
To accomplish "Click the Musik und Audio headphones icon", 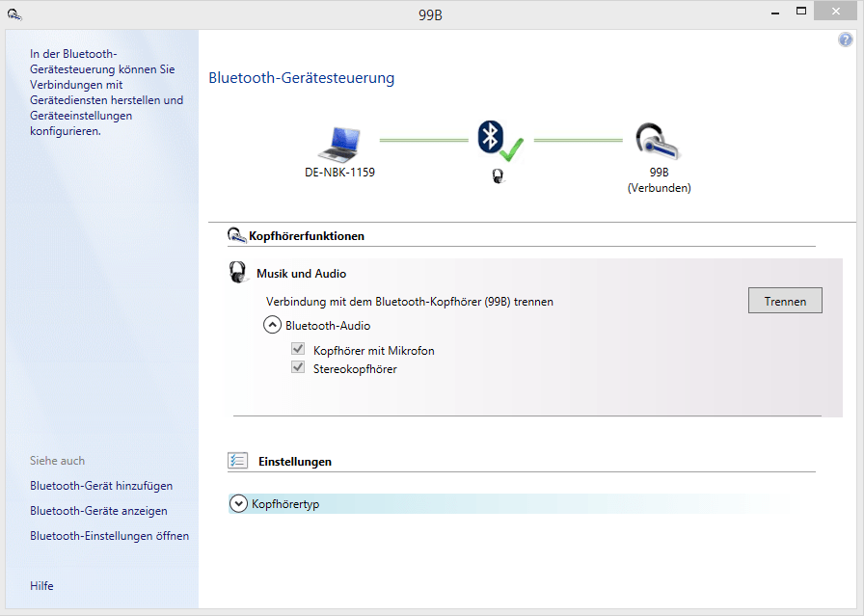I will click(238, 273).
